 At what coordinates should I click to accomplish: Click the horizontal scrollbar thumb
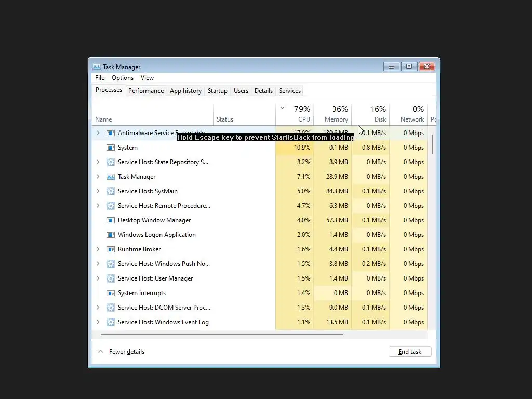click(x=222, y=335)
